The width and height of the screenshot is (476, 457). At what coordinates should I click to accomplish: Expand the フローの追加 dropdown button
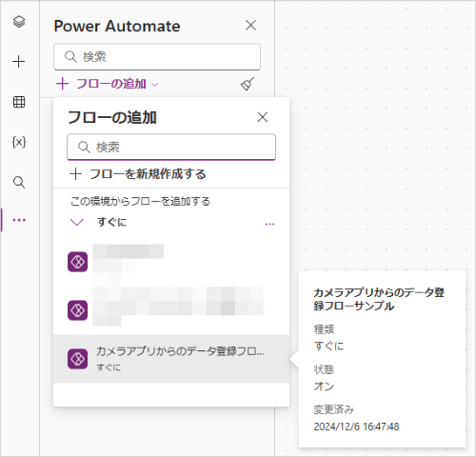coord(107,84)
